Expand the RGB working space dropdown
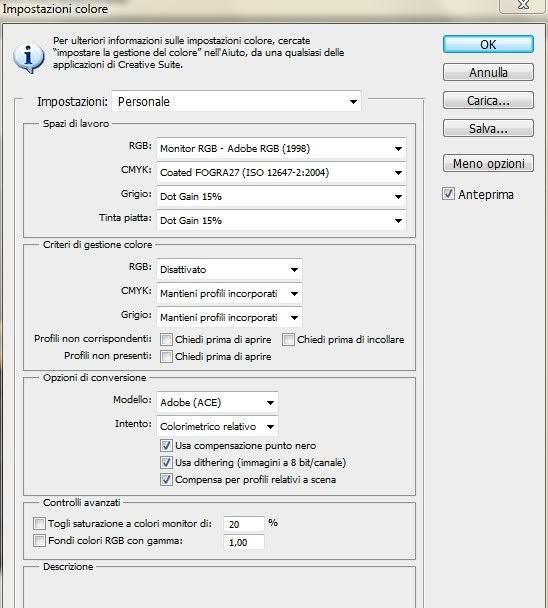The width and height of the screenshot is (548, 608). click(281, 149)
